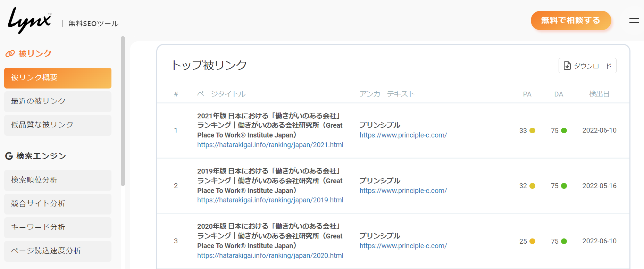Click the 被リンク chain link icon
Image resolution: width=644 pixels, height=269 pixels.
click(10, 53)
